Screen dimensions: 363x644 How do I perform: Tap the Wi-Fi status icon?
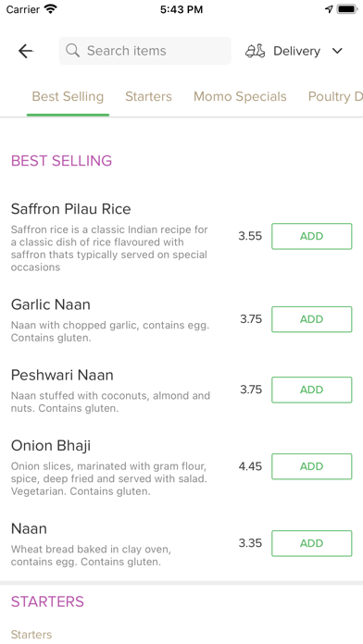51,9
